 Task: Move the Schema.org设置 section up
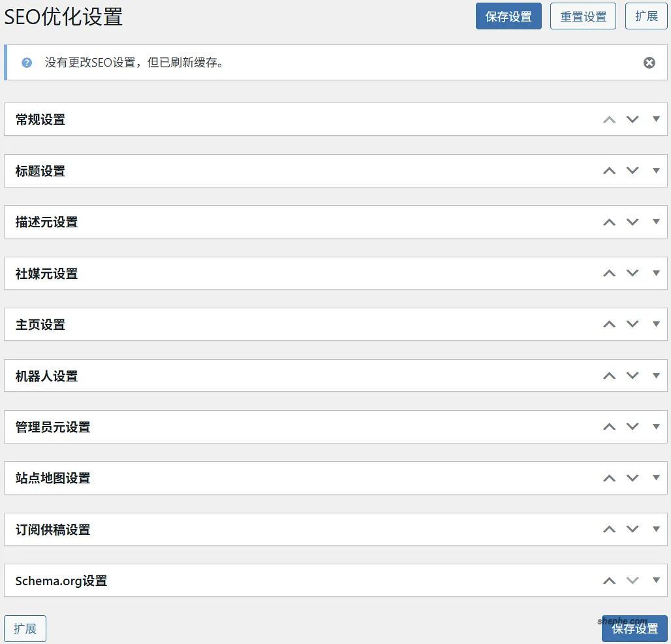pos(609,581)
